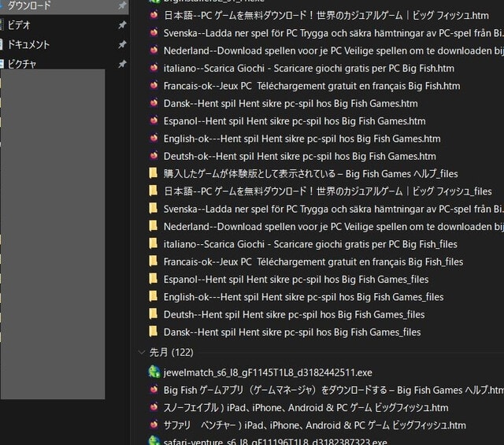504x445 pixels.
Task: Click the pin icon next to ドキュメント
Action: point(122,44)
